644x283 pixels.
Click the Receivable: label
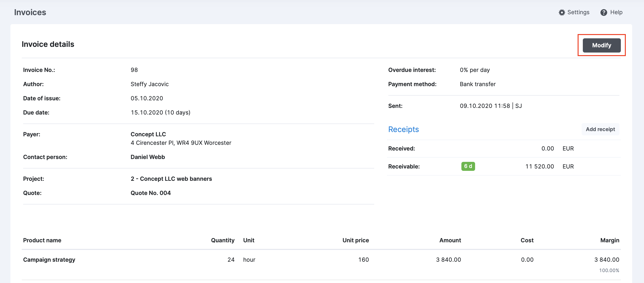[404, 167]
